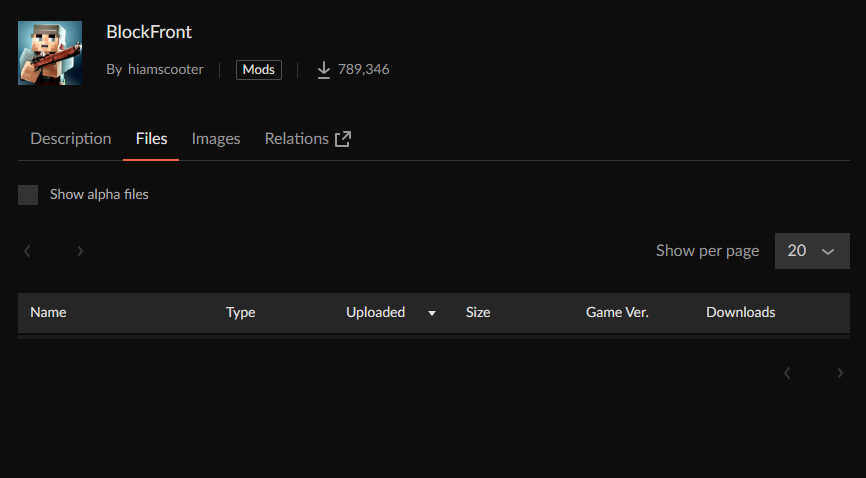The image size is (866, 478).
Task: Select the Files tab
Action: (x=152, y=139)
